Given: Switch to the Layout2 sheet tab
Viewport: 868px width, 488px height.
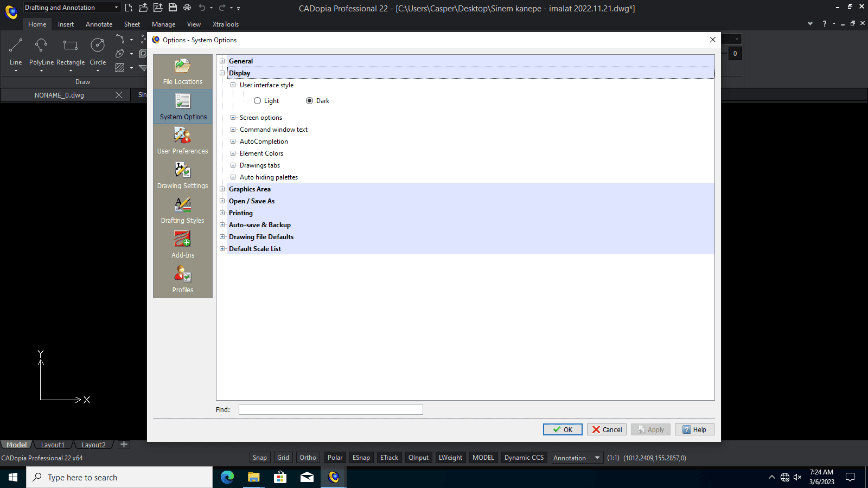Looking at the screenshot, I should click(x=93, y=445).
